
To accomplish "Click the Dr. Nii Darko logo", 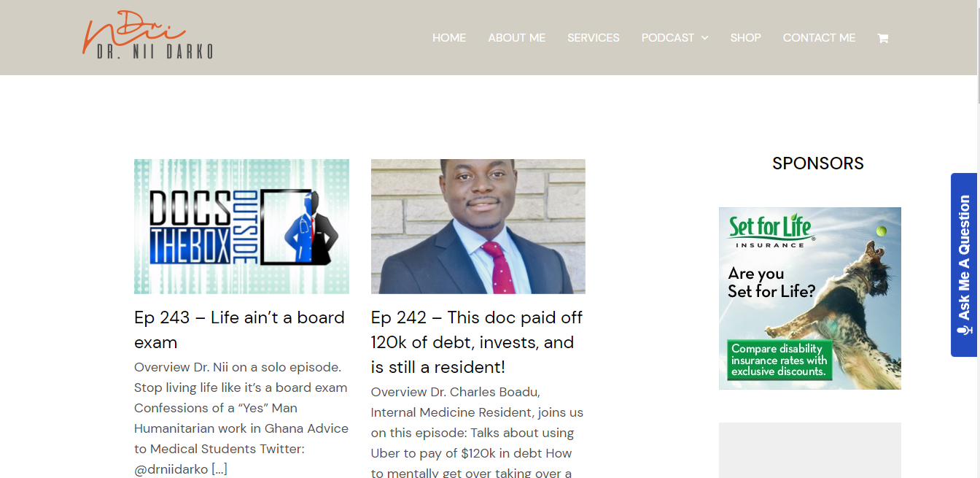I will click(147, 35).
